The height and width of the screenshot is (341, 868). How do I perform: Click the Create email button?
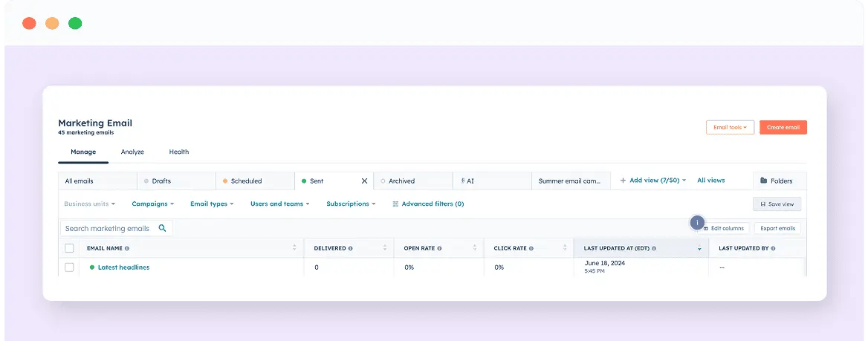click(x=783, y=127)
